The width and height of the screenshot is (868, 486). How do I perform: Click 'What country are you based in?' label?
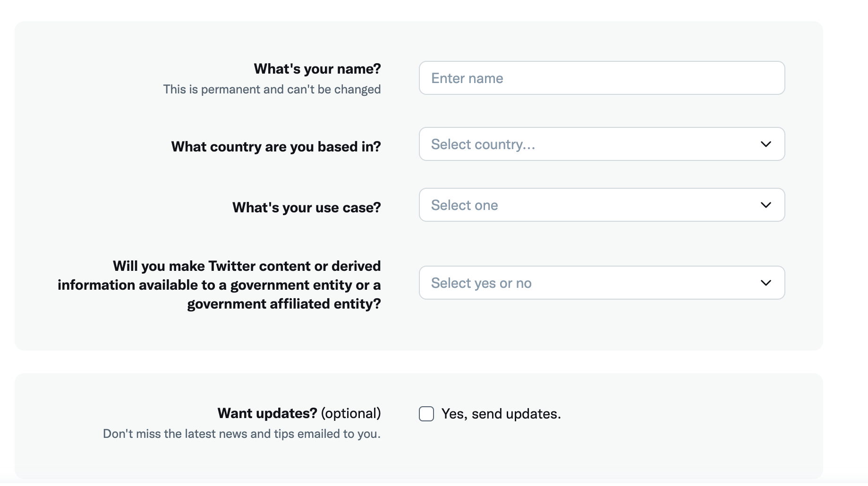point(276,147)
